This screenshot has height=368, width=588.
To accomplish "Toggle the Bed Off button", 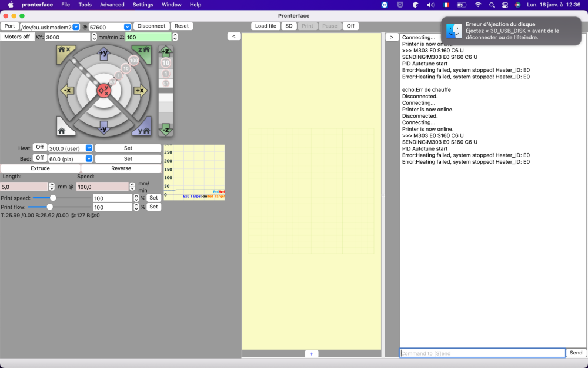I will tap(40, 158).
